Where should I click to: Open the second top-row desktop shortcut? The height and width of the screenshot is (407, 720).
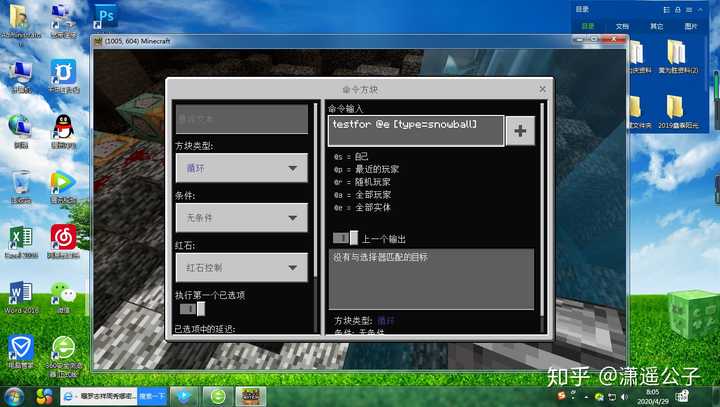[x=63, y=21]
